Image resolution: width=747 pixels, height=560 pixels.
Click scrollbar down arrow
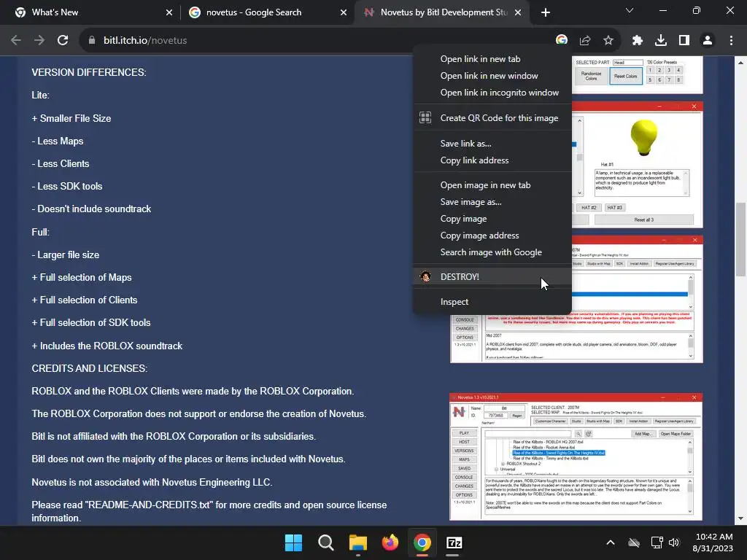tap(740, 518)
